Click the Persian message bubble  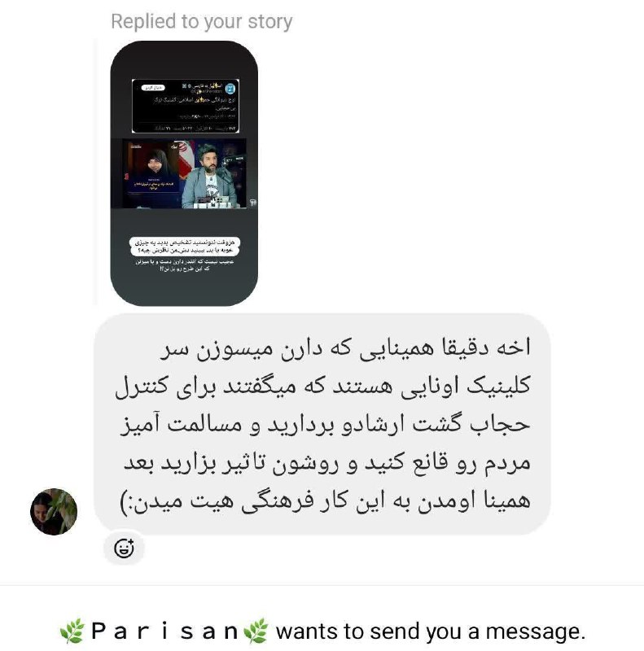tap(322, 424)
